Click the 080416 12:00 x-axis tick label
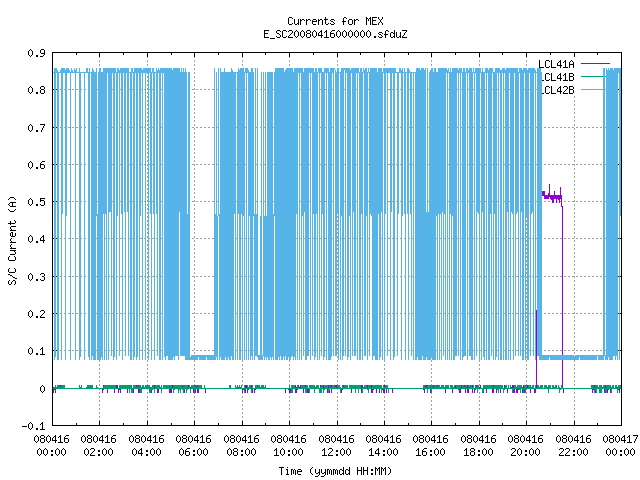Screen dimensions: 640x480 336,446
